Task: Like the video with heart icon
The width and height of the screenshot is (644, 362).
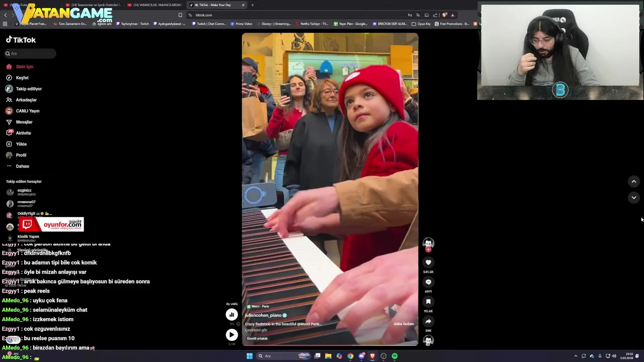Action: tap(428, 262)
